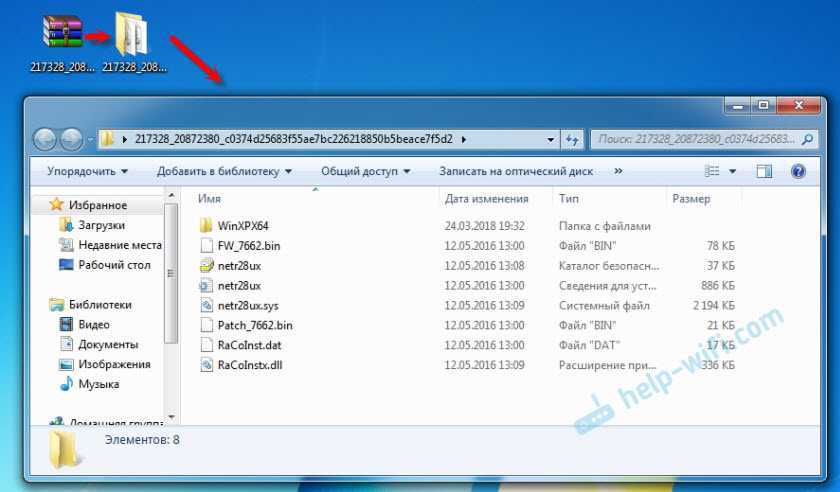Select the FW_7662.bin file name
Viewport: 840px width, 492px height.
249,246
